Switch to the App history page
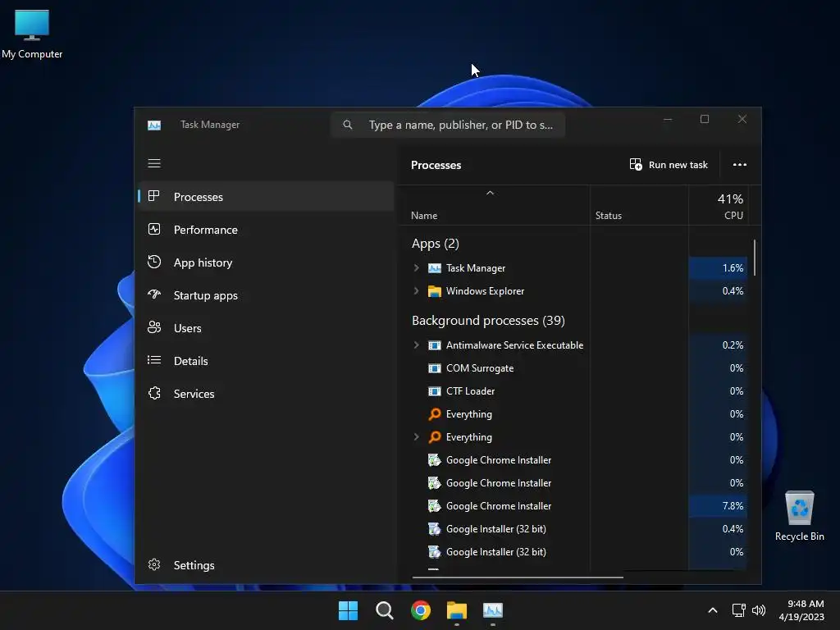The image size is (840, 630). click(x=267, y=262)
